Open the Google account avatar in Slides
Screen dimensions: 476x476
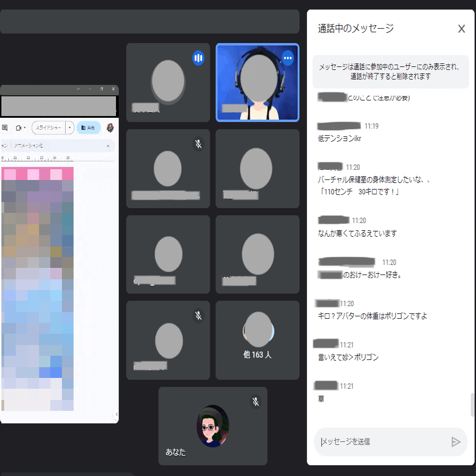click(110, 128)
